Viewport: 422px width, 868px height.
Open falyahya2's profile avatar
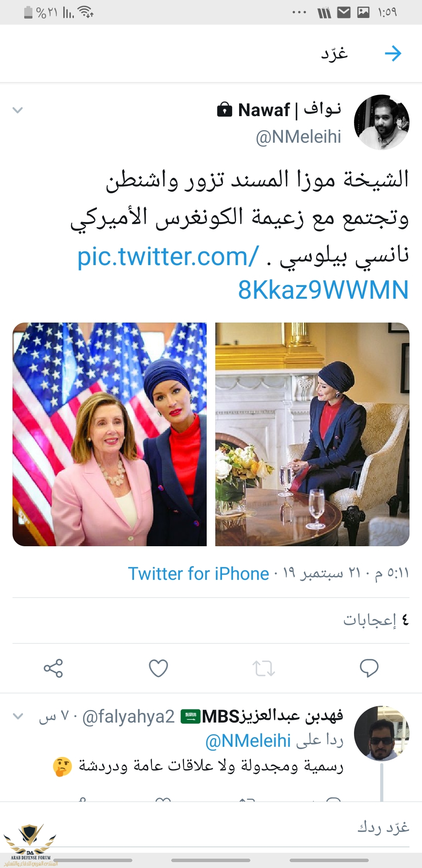(x=382, y=733)
